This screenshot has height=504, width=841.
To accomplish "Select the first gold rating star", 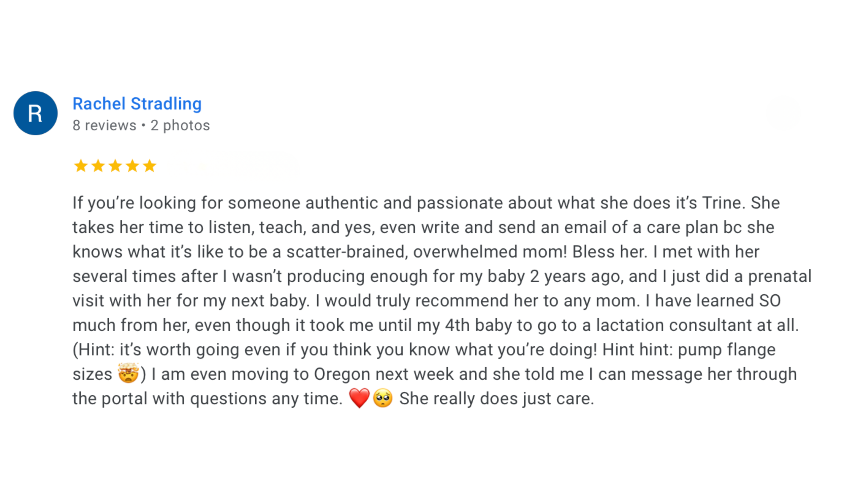I will (x=81, y=166).
